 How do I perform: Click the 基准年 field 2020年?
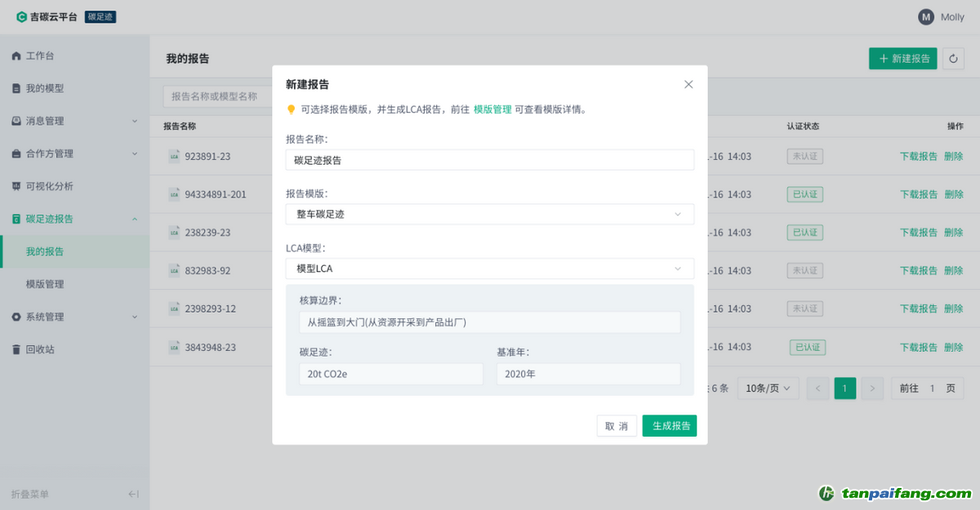(588, 374)
